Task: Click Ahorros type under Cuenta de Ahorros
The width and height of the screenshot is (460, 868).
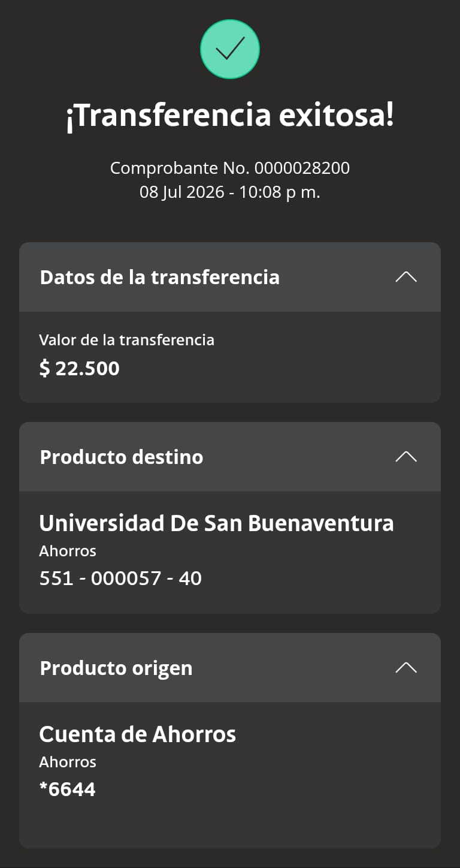Action: click(x=68, y=762)
